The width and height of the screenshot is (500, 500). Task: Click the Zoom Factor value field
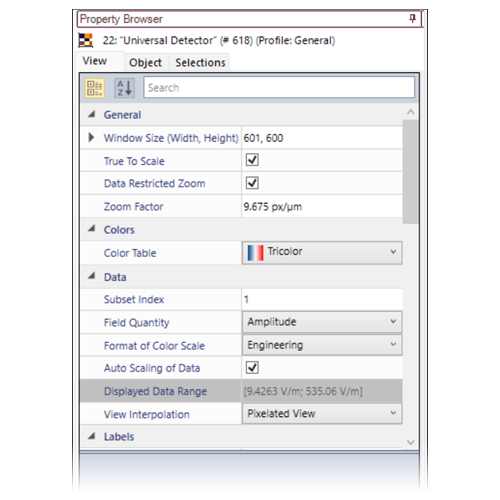(322, 207)
